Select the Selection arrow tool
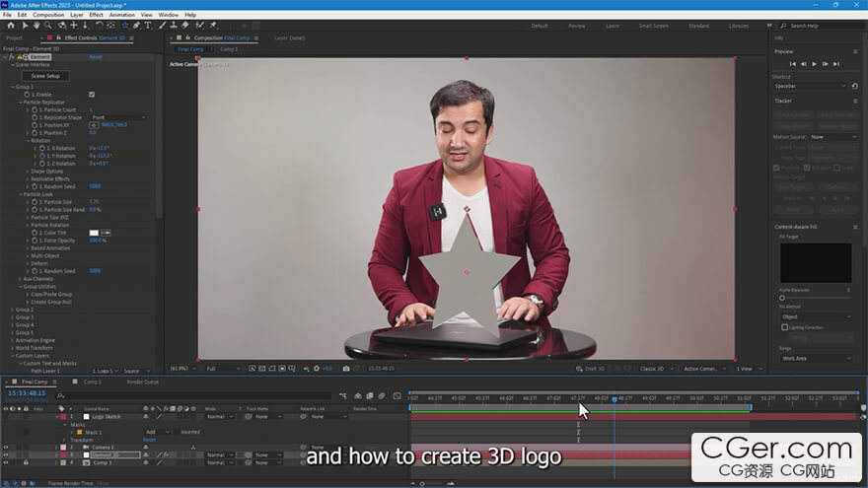This screenshot has width=868, height=488. click(25, 26)
